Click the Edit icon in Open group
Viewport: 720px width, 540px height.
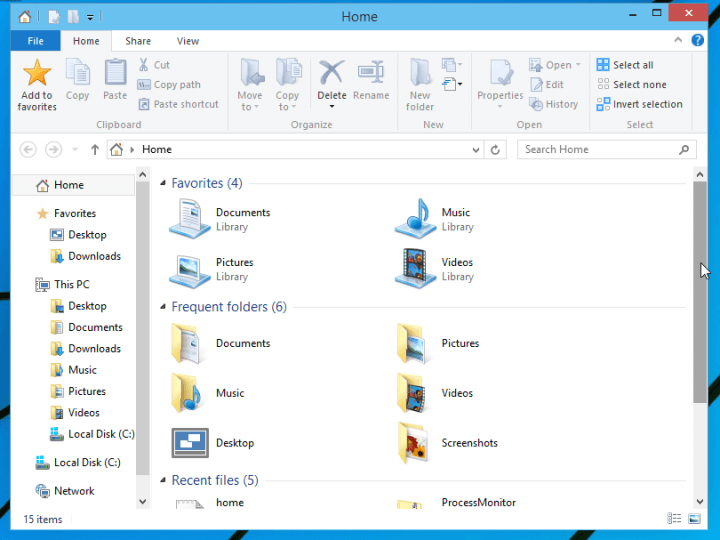(536, 84)
